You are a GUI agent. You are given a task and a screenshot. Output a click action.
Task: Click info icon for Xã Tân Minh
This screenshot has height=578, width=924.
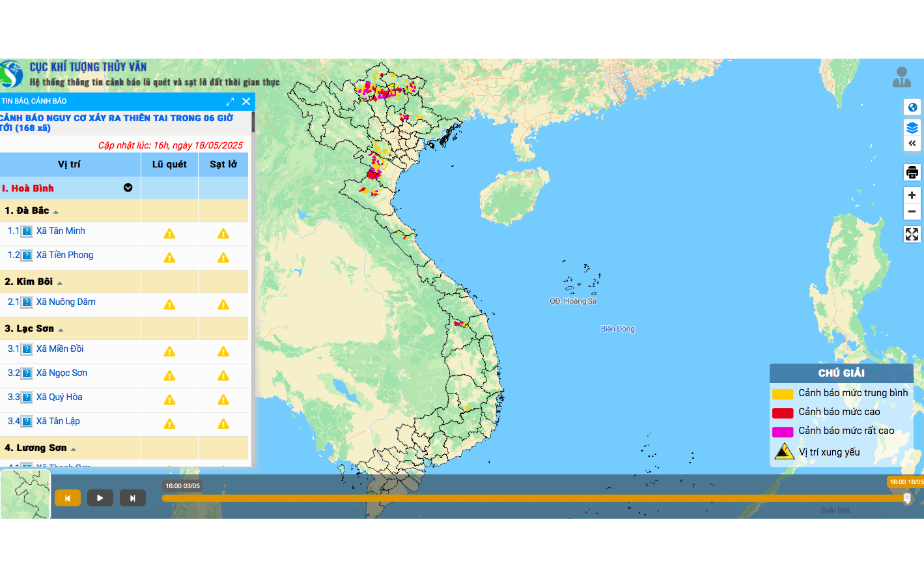click(x=27, y=231)
